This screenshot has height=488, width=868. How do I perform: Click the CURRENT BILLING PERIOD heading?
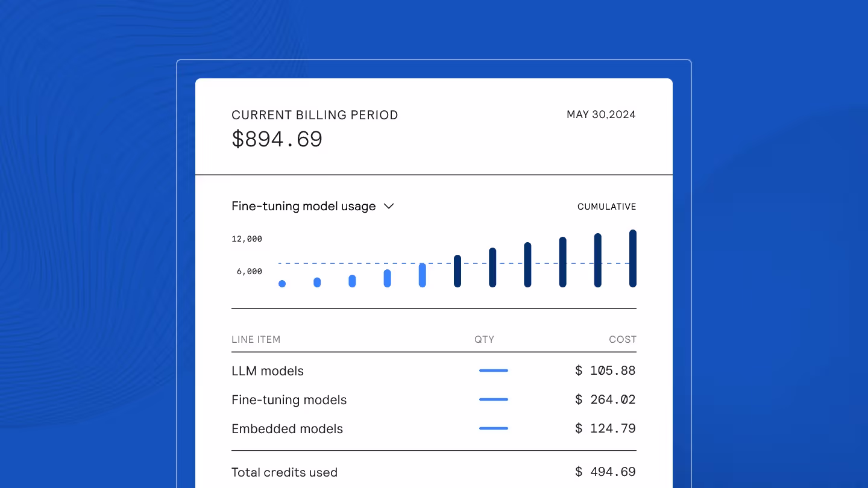315,115
